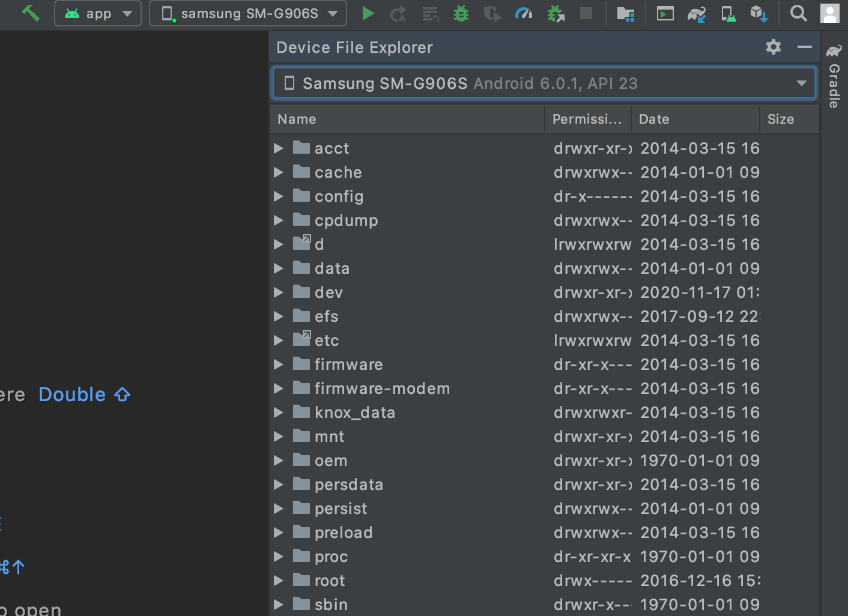Image resolution: width=848 pixels, height=616 pixels.
Task: Click the date 2017-09-12 for efs
Action: tap(700, 316)
